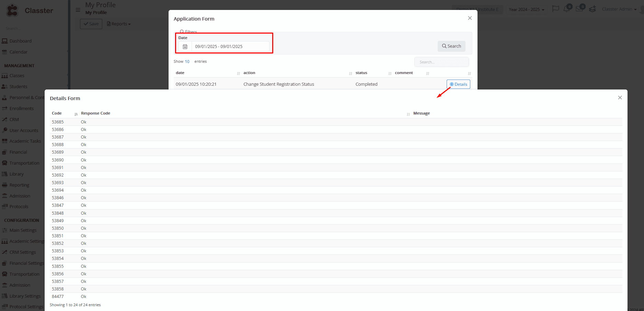Screen dimensions: 644x311
Task: Open the Classter Admin user dropdown
Action: 619,9
